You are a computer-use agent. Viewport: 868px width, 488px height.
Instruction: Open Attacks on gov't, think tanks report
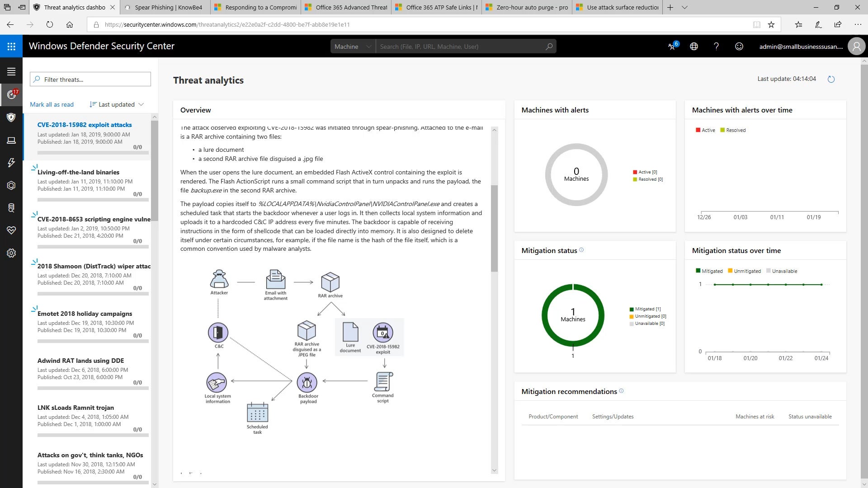(x=87, y=466)
